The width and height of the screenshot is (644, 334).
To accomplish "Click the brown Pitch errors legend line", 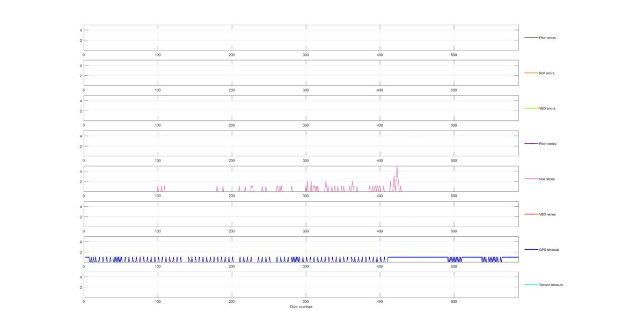I will tap(531, 38).
